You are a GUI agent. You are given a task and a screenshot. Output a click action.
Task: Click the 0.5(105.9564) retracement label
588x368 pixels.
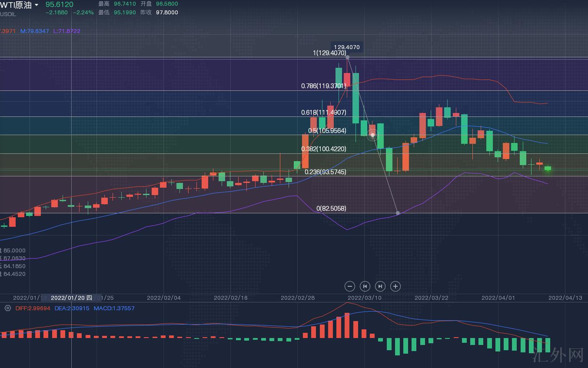327,131
